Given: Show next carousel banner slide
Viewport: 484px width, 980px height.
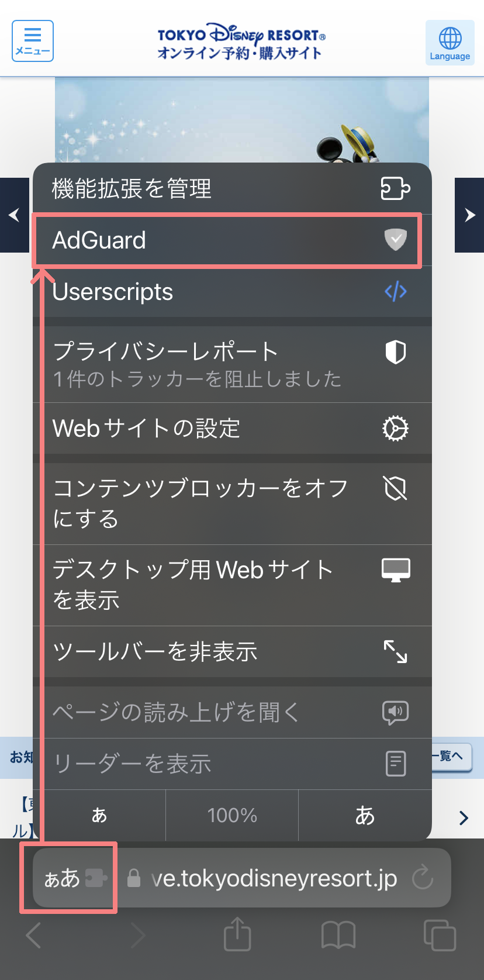Looking at the screenshot, I should click(469, 215).
